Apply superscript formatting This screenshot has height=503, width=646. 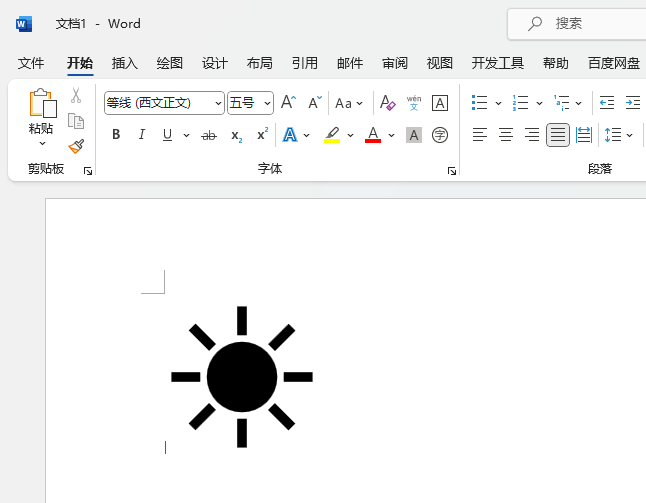[262, 134]
